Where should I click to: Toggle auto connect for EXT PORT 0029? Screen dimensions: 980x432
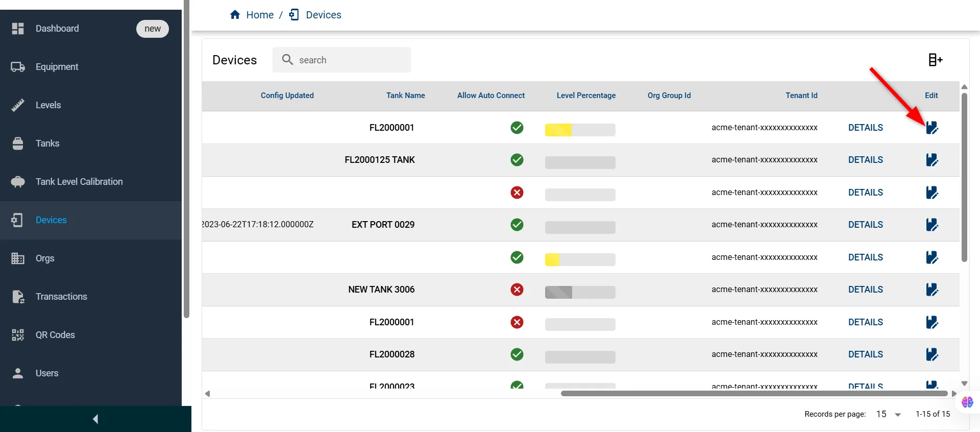coord(517,225)
